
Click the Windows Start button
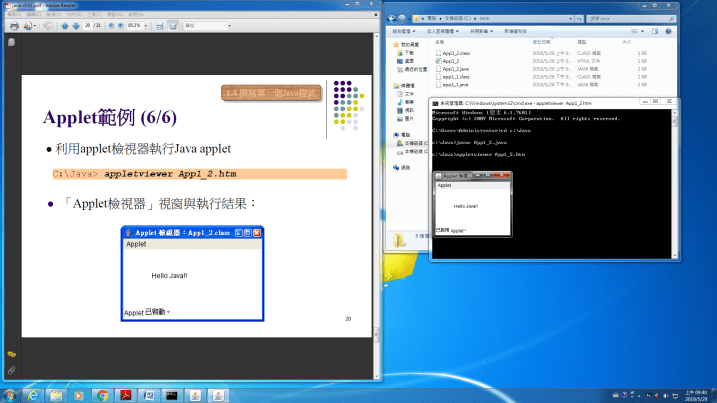coord(10,394)
